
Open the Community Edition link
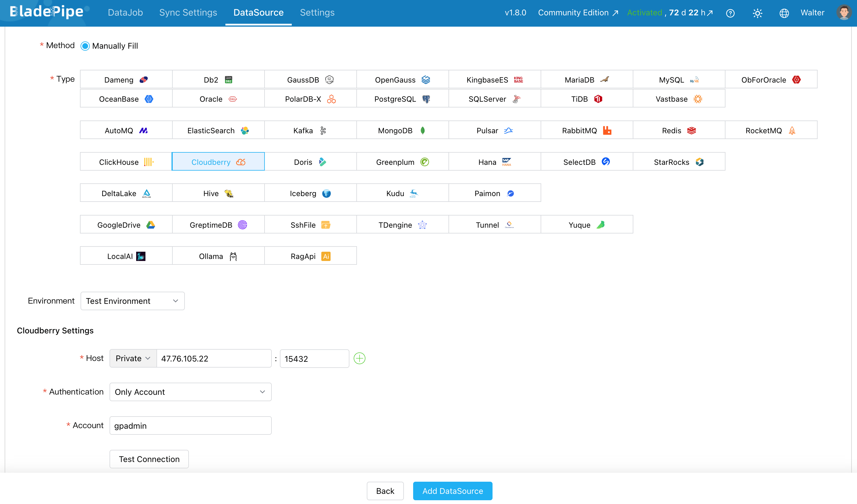578,12
